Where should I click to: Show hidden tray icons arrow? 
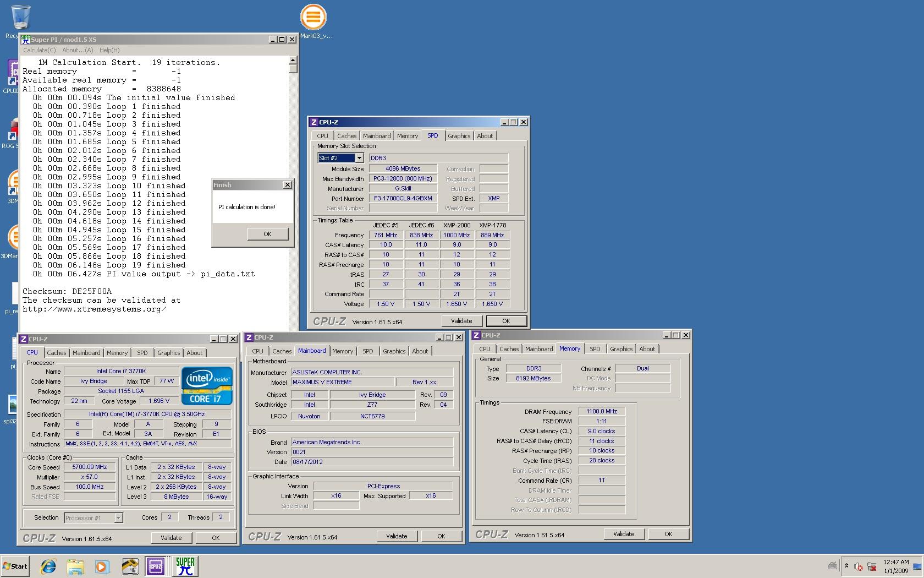tap(846, 566)
